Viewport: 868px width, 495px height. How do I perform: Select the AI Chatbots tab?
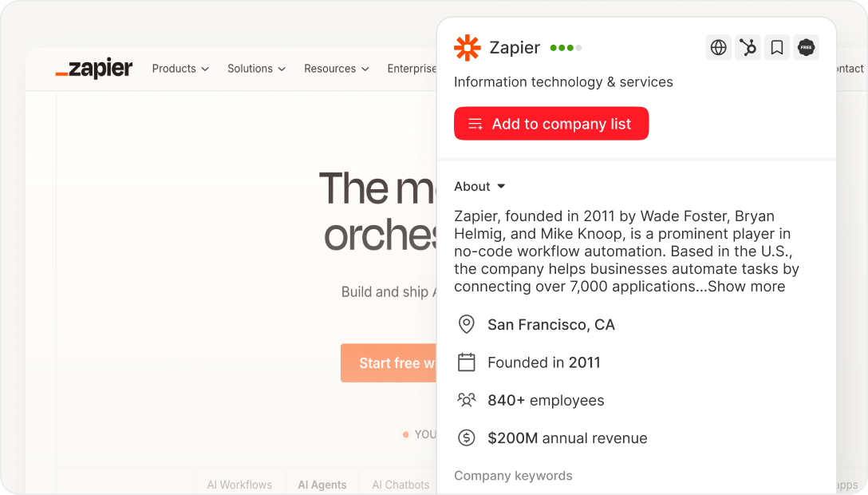(400, 485)
